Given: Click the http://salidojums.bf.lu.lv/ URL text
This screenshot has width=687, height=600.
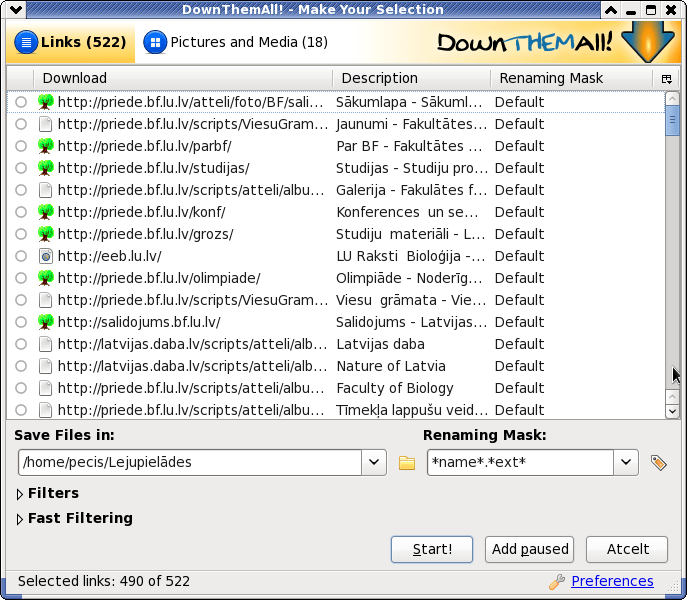Looking at the screenshot, I should click(x=139, y=322).
